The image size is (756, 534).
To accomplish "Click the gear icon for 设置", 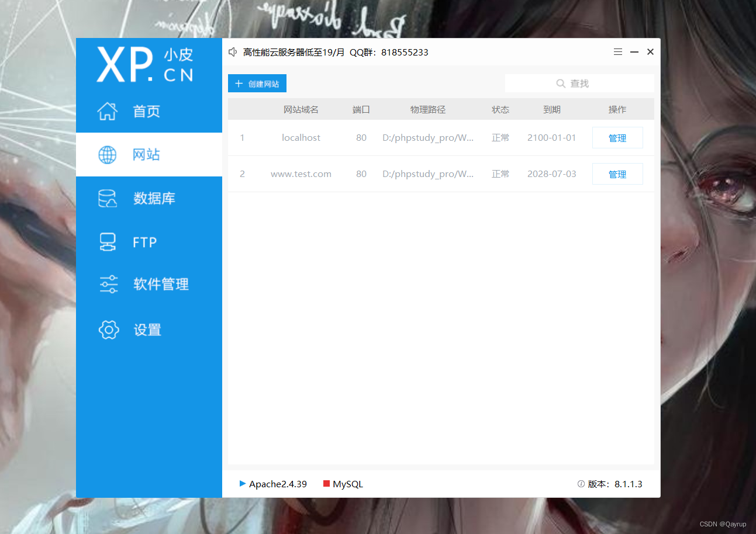I will point(109,330).
